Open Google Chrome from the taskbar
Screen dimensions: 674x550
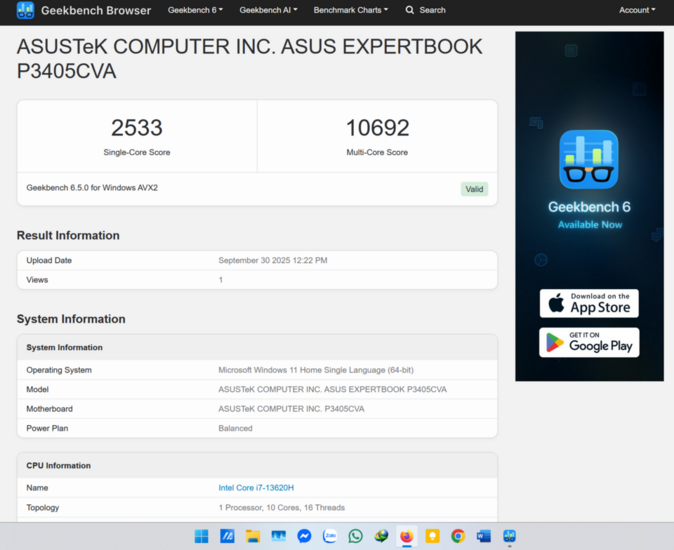point(458,536)
